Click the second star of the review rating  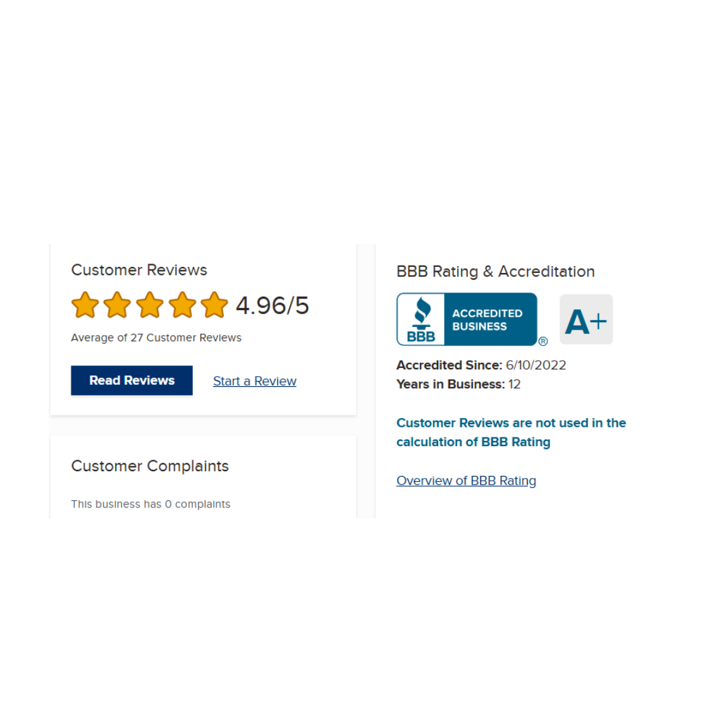(117, 305)
